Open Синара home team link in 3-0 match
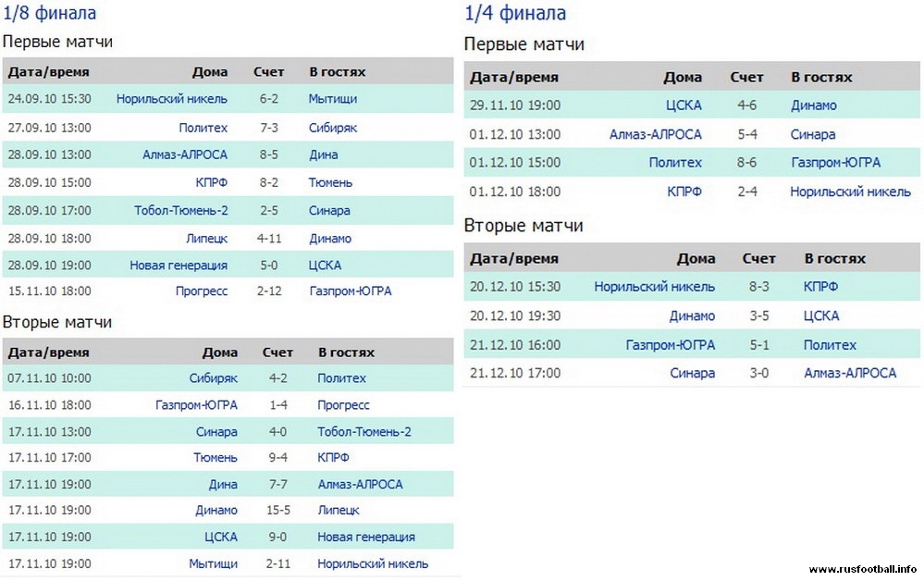 (692, 373)
